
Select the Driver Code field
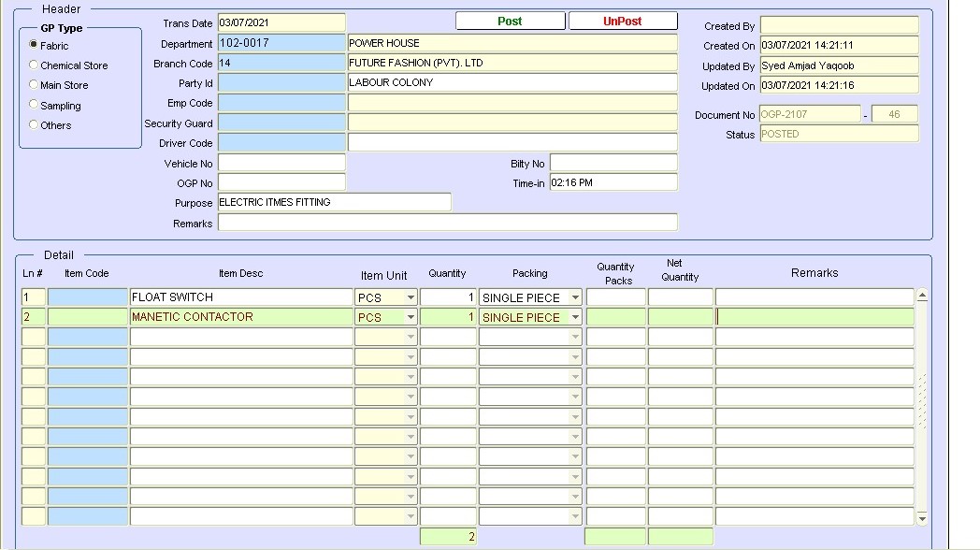tap(281, 142)
